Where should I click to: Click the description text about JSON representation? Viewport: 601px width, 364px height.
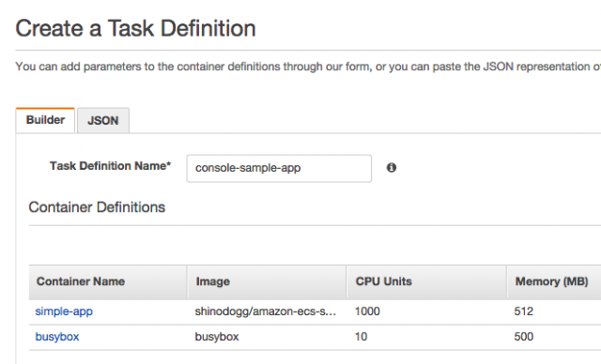(308, 67)
